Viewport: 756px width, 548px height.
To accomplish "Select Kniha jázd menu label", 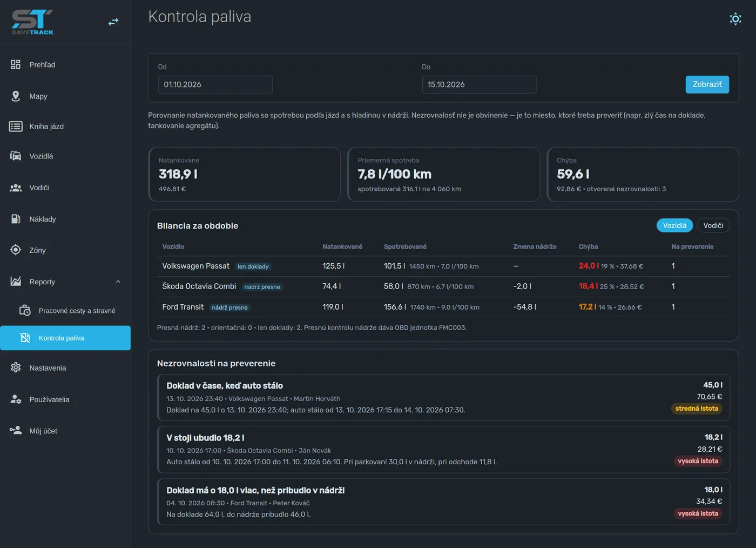I will pos(46,126).
